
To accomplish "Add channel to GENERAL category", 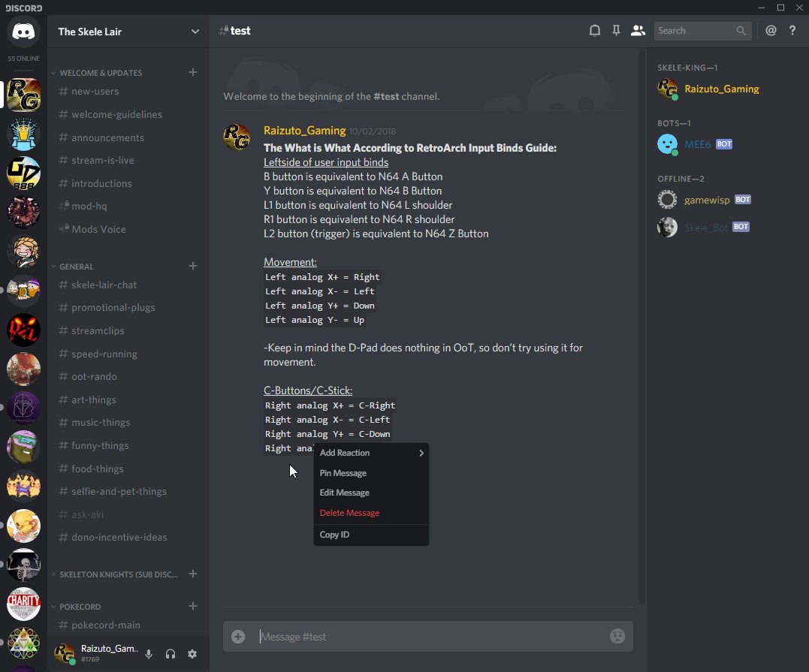I will (193, 266).
